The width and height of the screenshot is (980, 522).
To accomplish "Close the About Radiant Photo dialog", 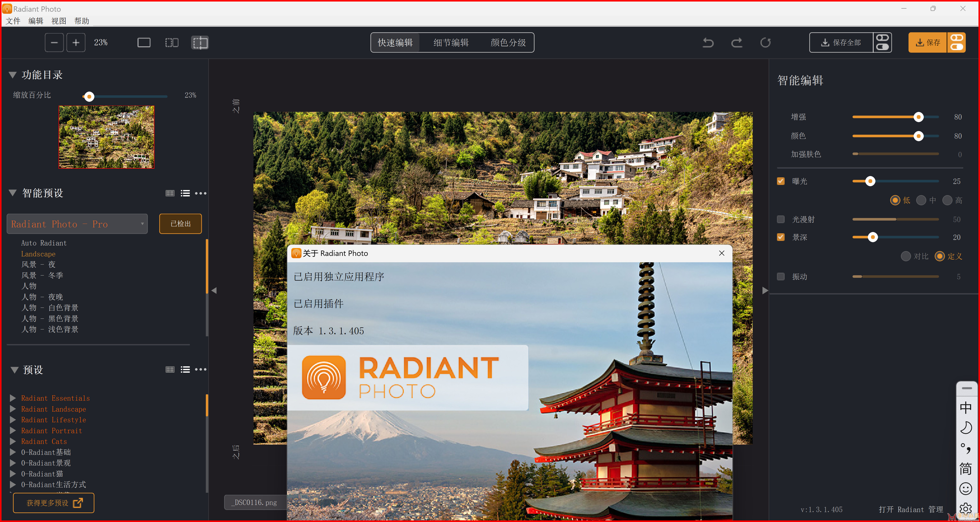I will 722,253.
